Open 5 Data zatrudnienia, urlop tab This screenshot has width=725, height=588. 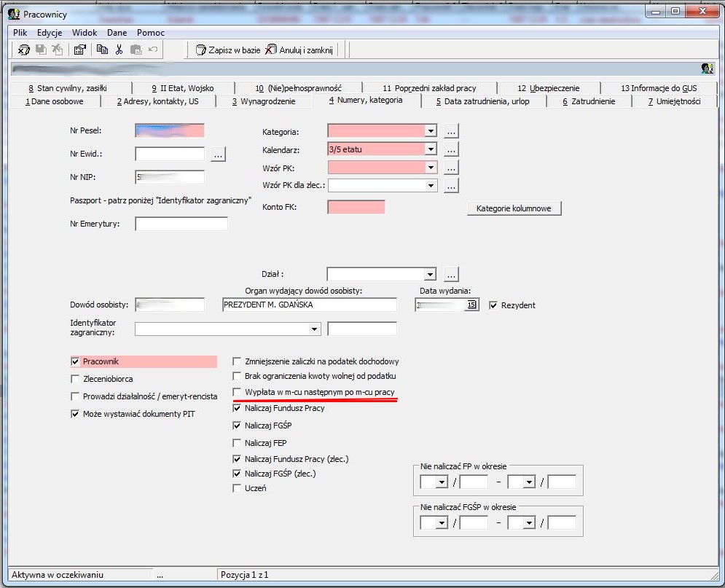coord(482,101)
